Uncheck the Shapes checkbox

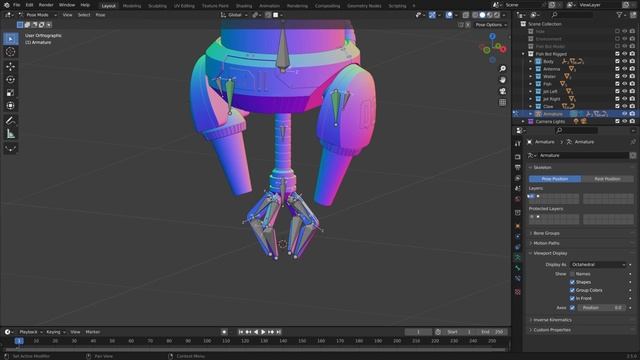point(572,282)
